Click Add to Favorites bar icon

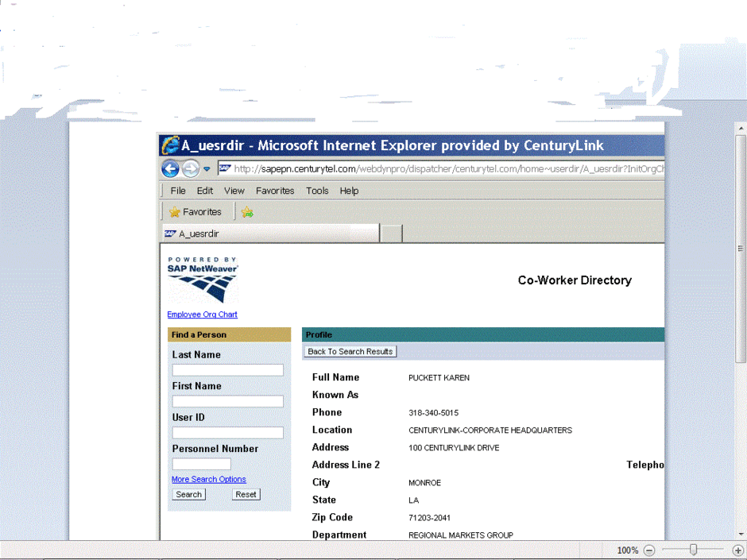click(247, 212)
